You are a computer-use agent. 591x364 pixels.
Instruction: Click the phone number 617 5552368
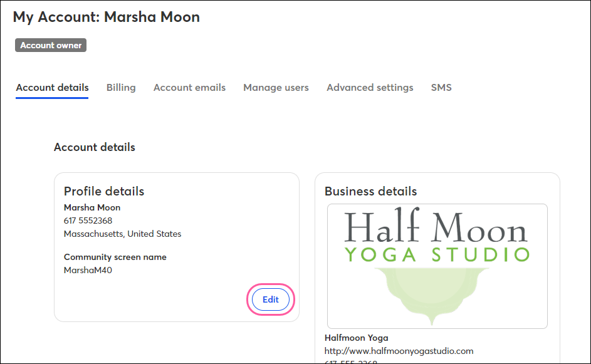(x=88, y=221)
